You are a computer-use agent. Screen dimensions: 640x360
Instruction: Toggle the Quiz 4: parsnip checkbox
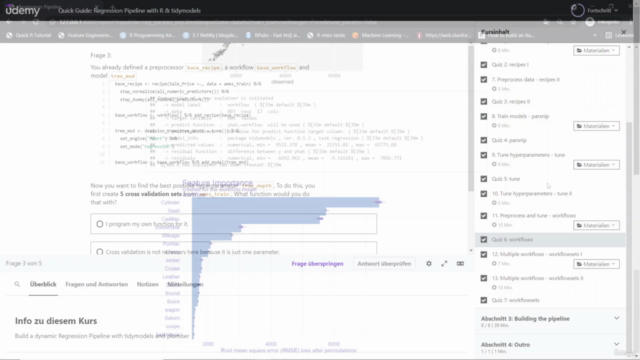tap(484, 140)
